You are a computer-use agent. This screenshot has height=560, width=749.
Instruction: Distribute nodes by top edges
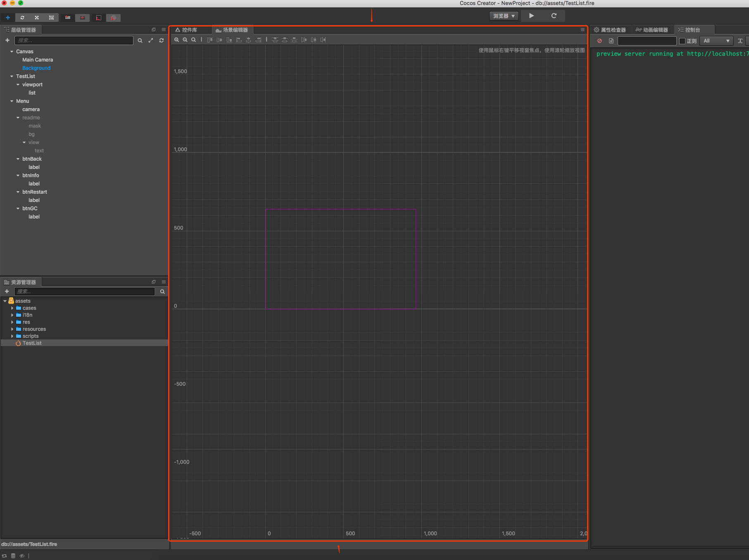275,40
